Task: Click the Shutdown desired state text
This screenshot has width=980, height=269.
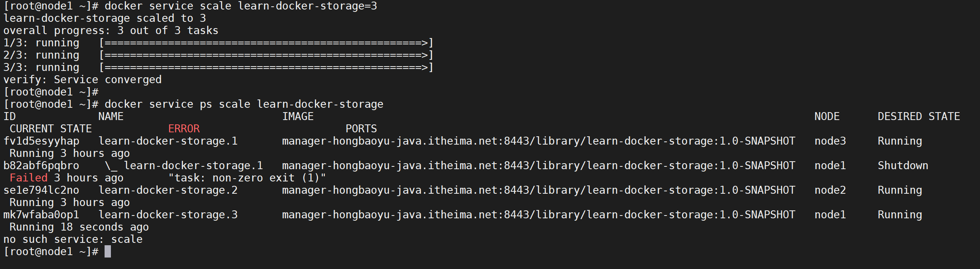Action: pyautogui.click(x=903, y=166)
